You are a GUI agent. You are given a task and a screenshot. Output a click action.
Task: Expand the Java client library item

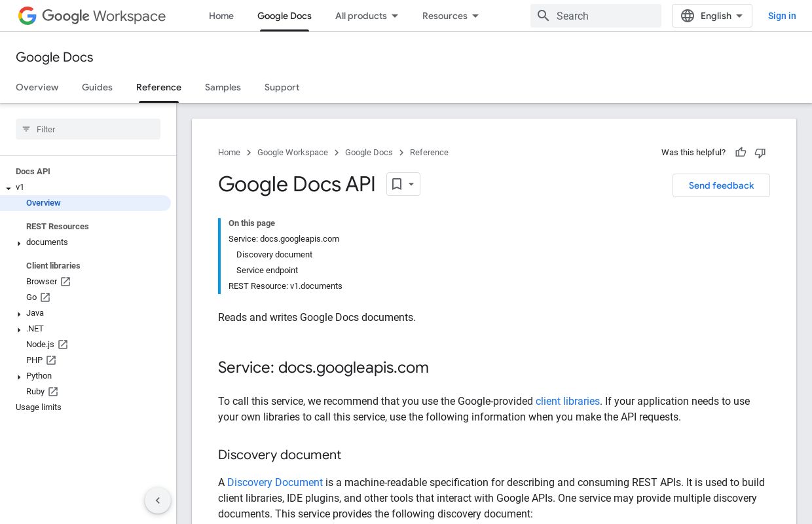click(19, 314)
